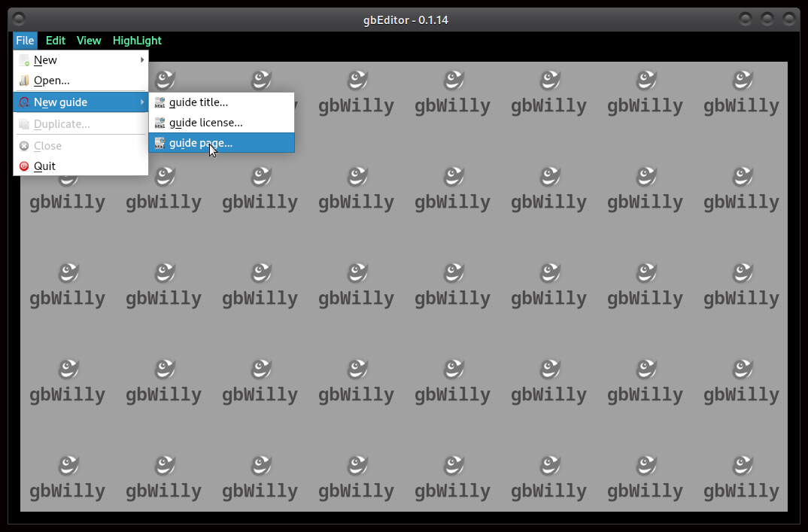808x532 pixels.
Task: Expand the New submenu arrow
Action: (142, 60)
